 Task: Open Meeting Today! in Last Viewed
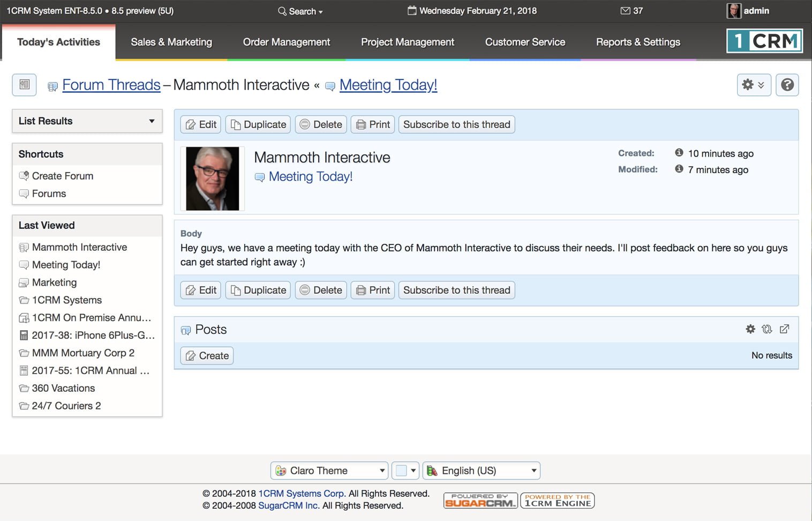tap(66, 265)
